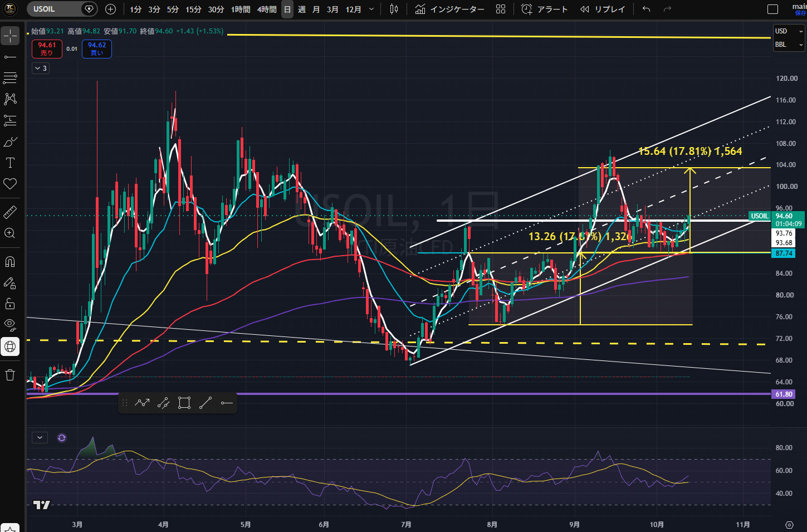Viewport: 807px width, 532px height.
Task: Switch to the 15分 timeframe
Action: (x=193, y=9)
